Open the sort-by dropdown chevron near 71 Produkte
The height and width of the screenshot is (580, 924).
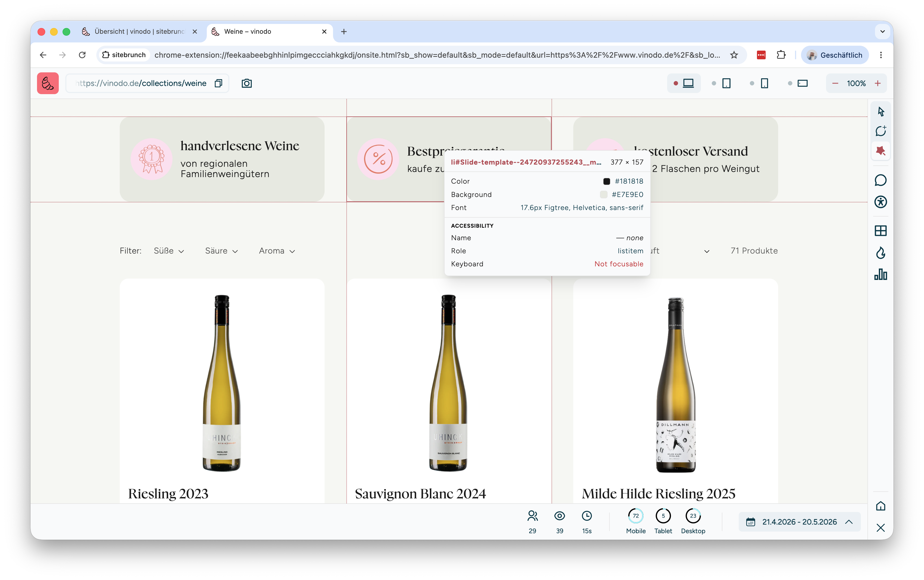(707, 251)
